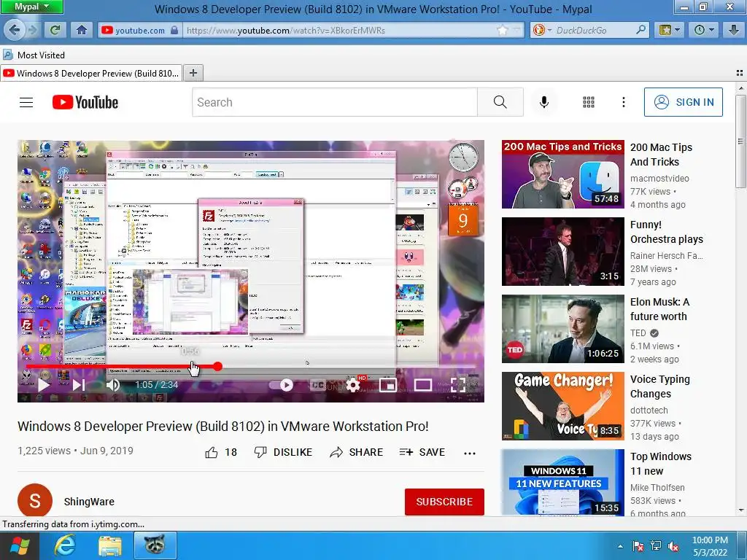Open the taskbar clock showing 10:00 PM
Screen dimensions: 747x560
coord(710,545)
